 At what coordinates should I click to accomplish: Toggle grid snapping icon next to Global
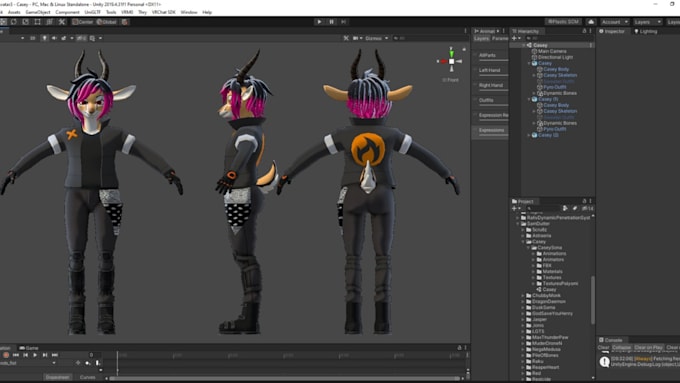click(x=125, y=22)
